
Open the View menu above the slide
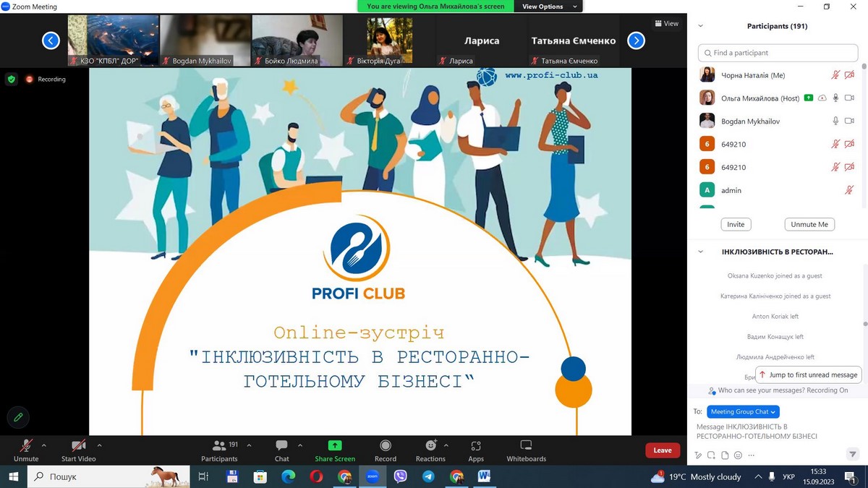click(x=666, y=24)
